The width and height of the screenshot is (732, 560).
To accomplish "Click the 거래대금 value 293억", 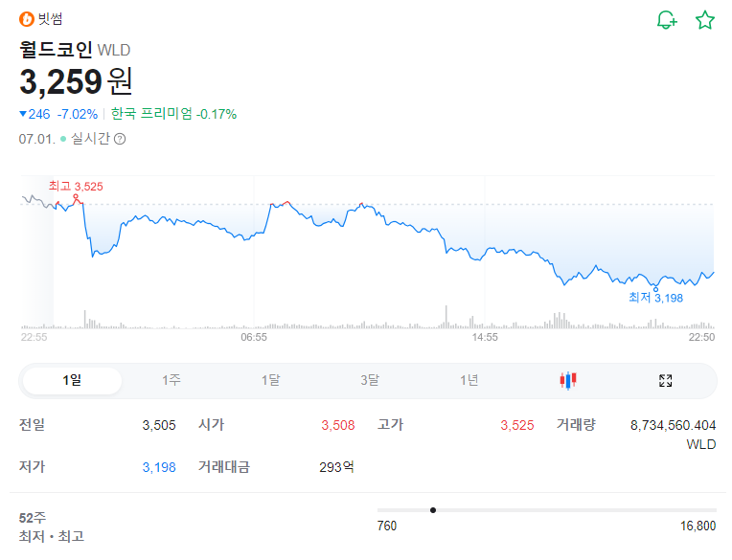I will pos(336,467).
